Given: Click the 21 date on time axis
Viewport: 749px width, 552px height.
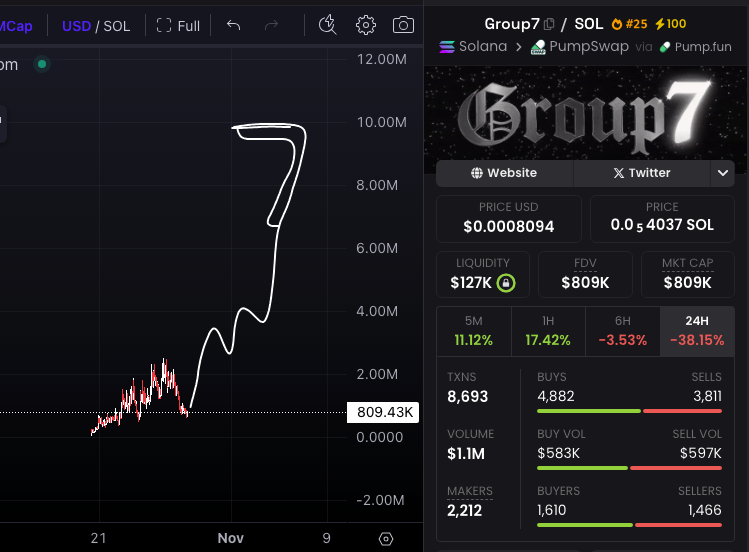Looking at the screenshot, I should 98,539.
